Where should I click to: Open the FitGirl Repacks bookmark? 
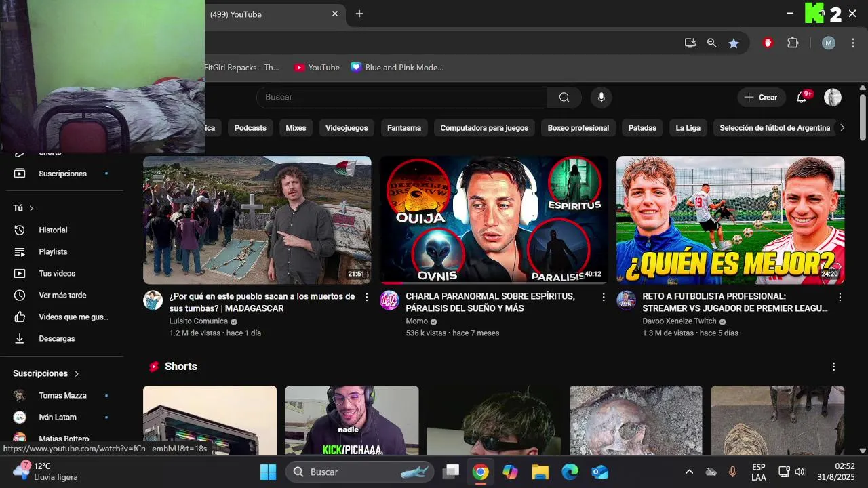[x=241, y=68]
